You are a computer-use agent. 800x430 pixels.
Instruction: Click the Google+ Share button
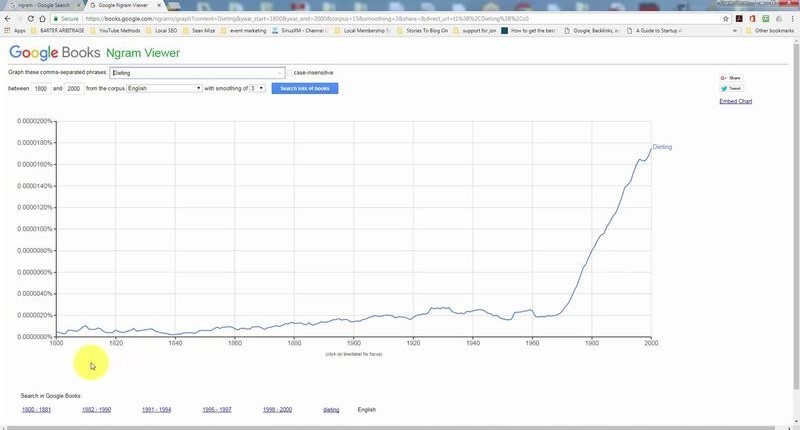coord(729,78)
